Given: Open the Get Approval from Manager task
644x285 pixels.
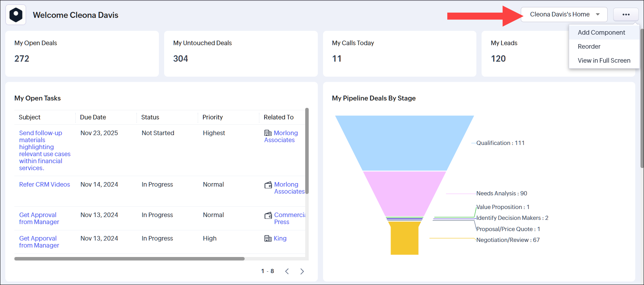Looking at the screenshot, I should [x=39, y=218].
